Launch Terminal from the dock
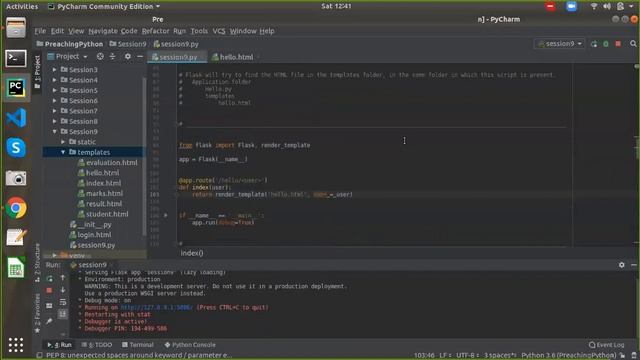The image size is (640, 360). pyautogui.click(x=16, y=58)
